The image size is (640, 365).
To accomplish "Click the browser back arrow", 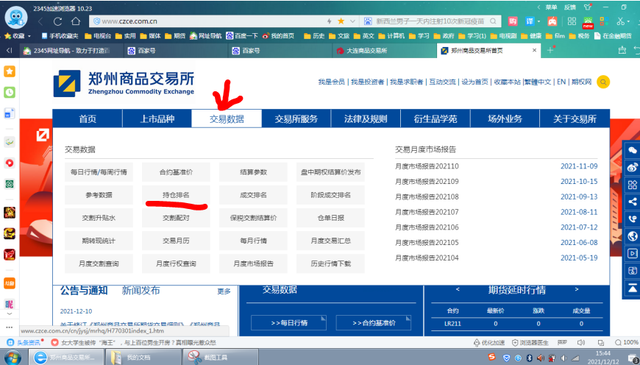I will pyautogui.click(x=40, y=21).
